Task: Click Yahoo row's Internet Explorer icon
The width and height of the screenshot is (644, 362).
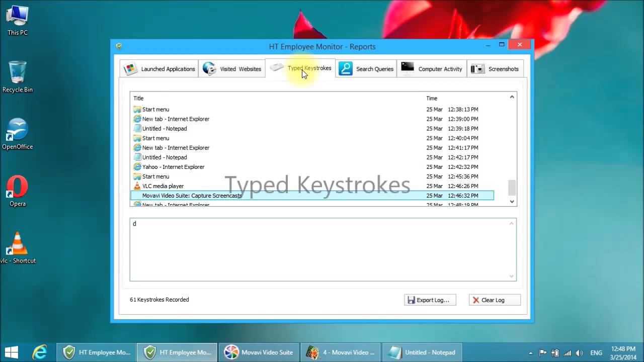Action: tap(137, 166)
